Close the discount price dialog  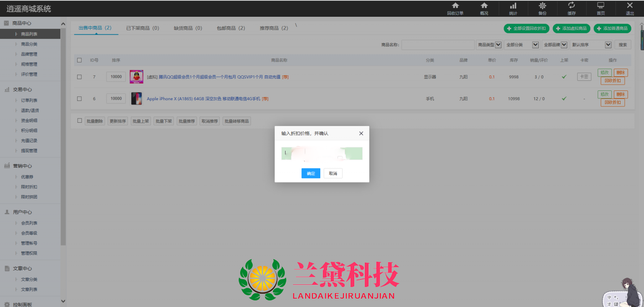pos(361,133)
